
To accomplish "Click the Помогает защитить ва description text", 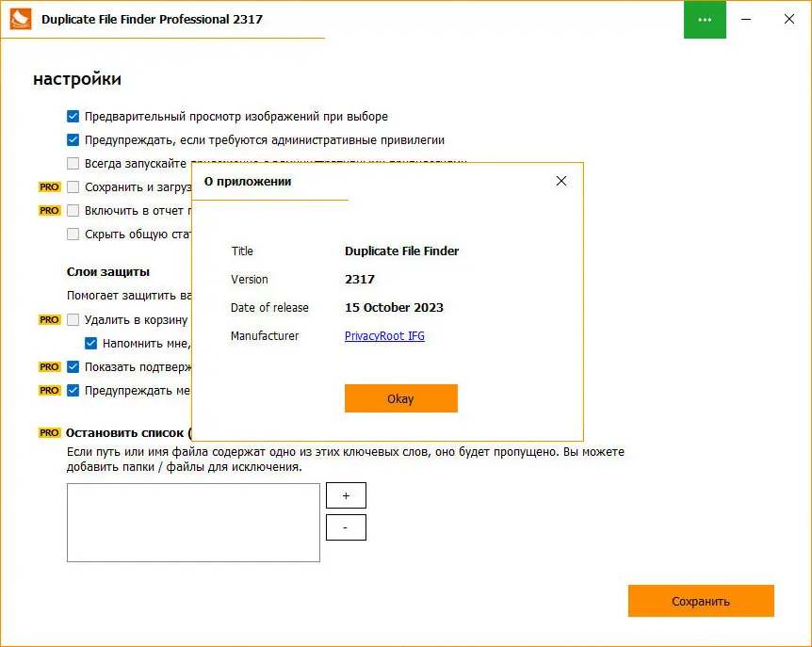I will click(129, 296).
